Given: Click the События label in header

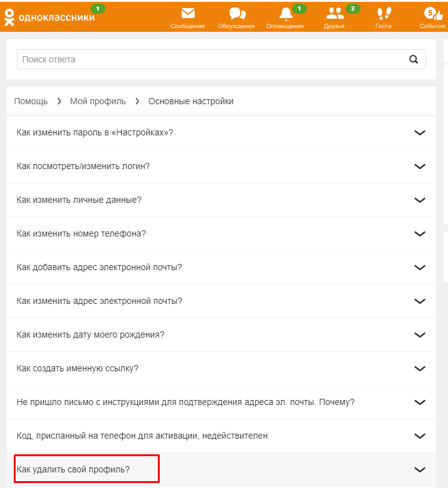Looking at the screenshot, I should tap(432, 26).
